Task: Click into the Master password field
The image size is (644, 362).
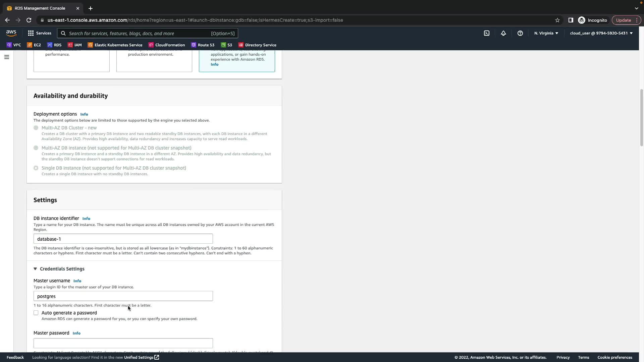Action: click(123, 343)
